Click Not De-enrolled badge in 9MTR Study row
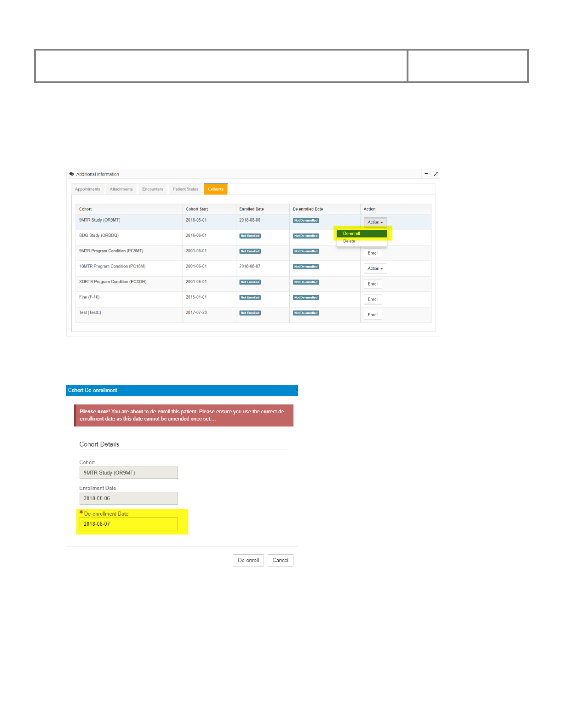 point(306,221)
